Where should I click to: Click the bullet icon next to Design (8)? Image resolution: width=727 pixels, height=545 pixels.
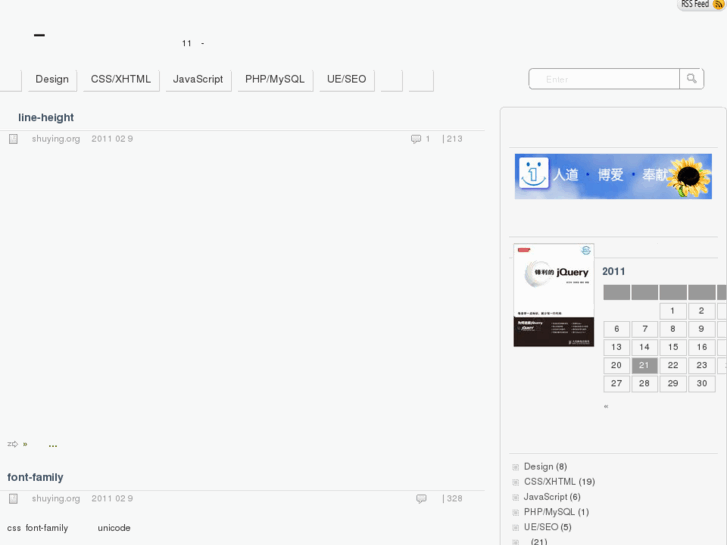coord(516,467)
